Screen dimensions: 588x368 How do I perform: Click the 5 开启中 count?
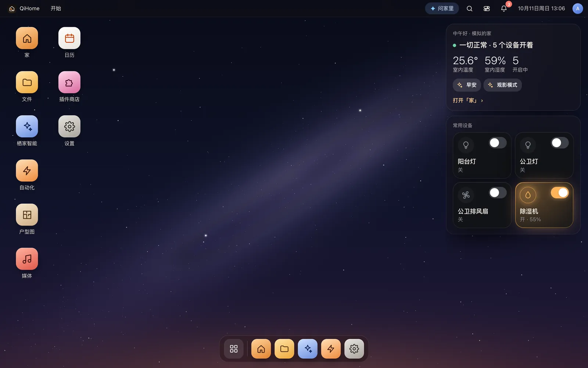[x=520, y=64]
